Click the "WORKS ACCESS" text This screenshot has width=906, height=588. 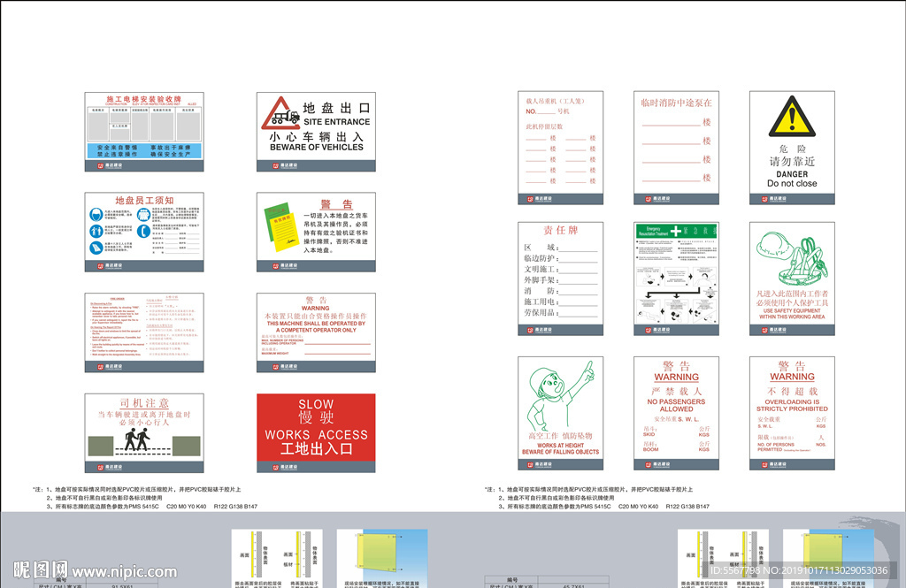pos(316,435)
